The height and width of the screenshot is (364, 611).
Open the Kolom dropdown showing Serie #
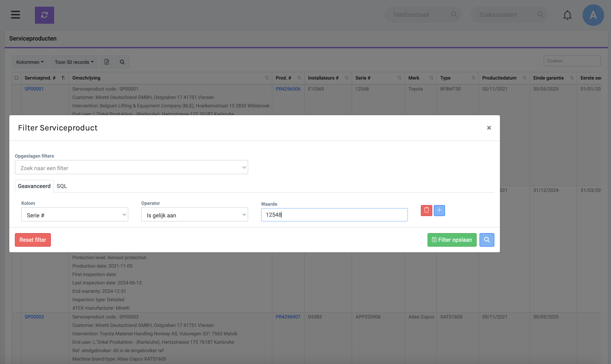75,215
